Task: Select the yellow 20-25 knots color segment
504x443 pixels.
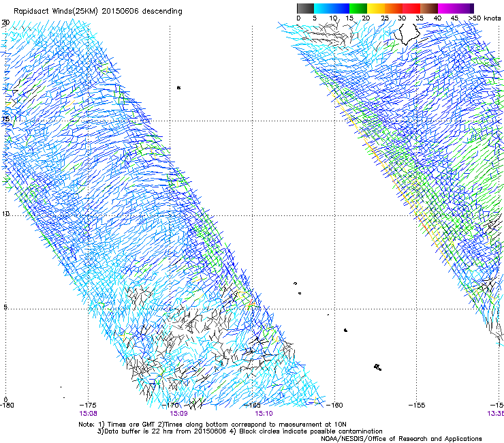Action: coord(376,8)
